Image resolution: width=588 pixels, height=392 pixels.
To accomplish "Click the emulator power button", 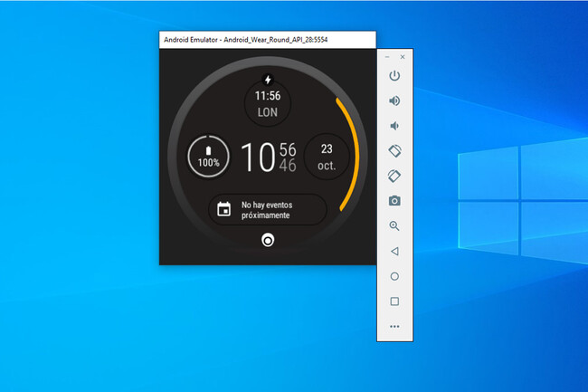I will coord(394,76).
